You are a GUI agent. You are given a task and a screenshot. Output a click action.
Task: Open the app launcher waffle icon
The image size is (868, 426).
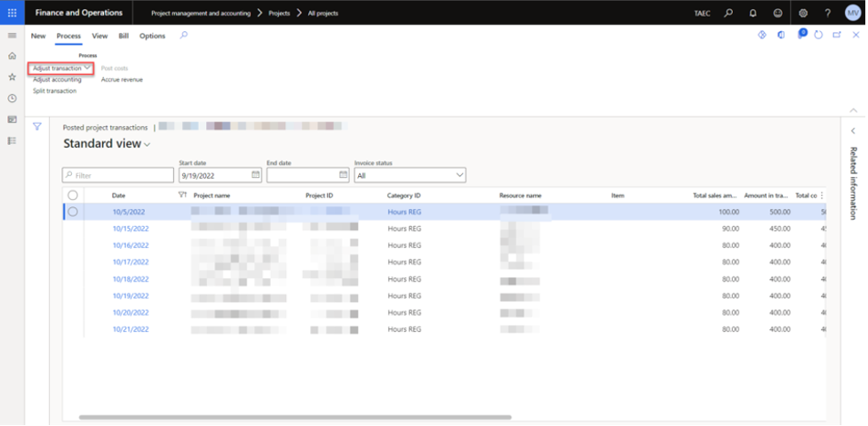(x=12, y=12)
